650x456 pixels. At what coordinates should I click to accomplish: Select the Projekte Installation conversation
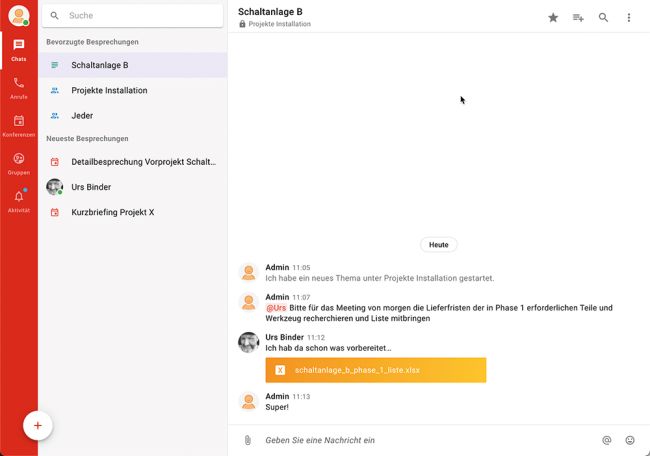(133, 90)
